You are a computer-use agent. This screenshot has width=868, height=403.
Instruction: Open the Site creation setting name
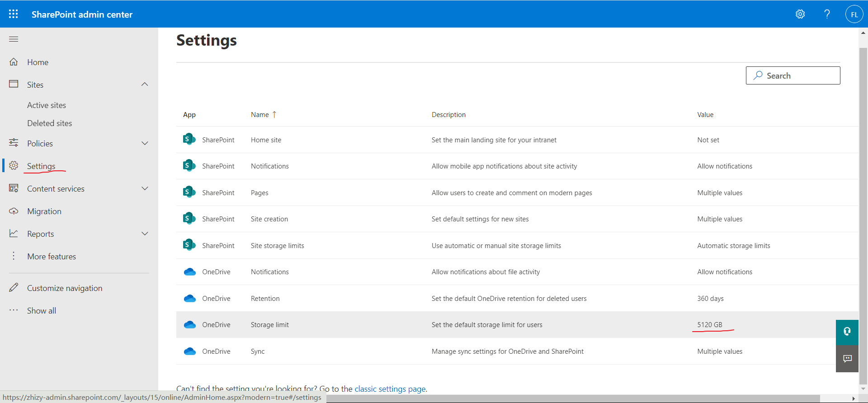(269, 219)
